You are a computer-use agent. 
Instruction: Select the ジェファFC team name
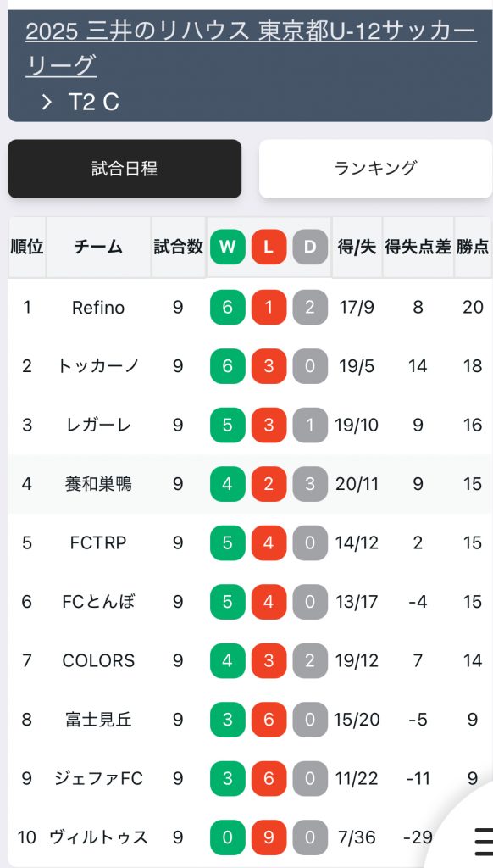click(98, 778)
